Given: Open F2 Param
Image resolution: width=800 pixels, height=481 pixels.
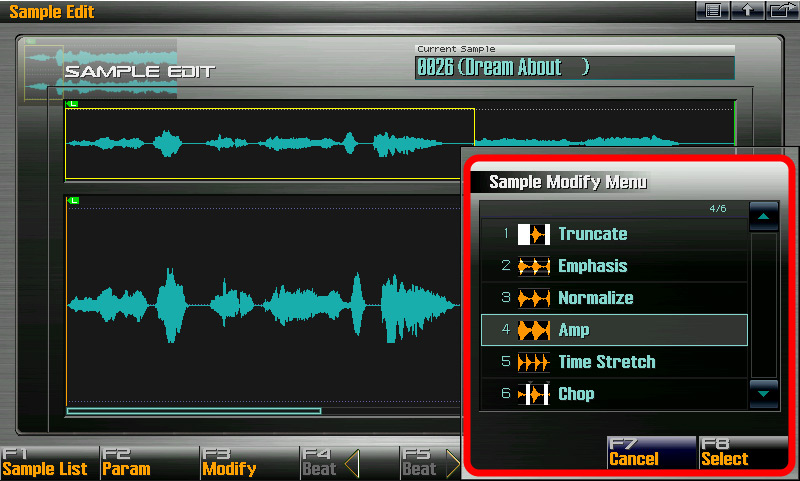Looking at the screenshot, I should (x=149, y=463).
